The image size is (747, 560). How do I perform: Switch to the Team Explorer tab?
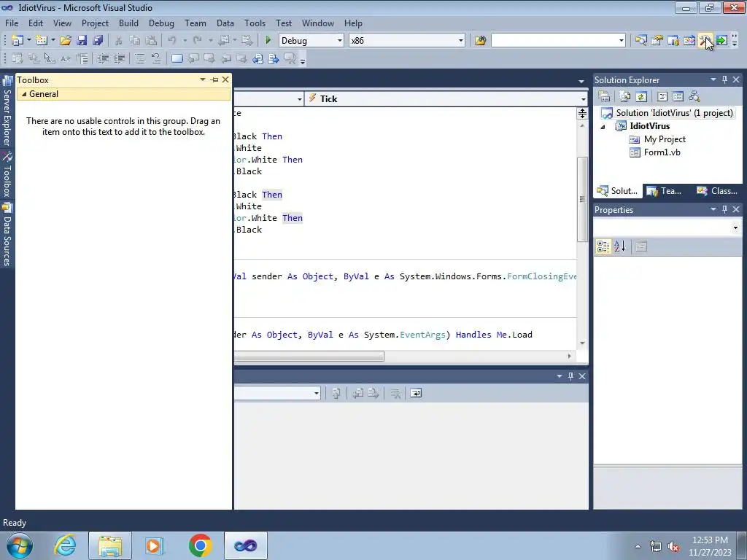pyautogui.click(x=665, y=191)
